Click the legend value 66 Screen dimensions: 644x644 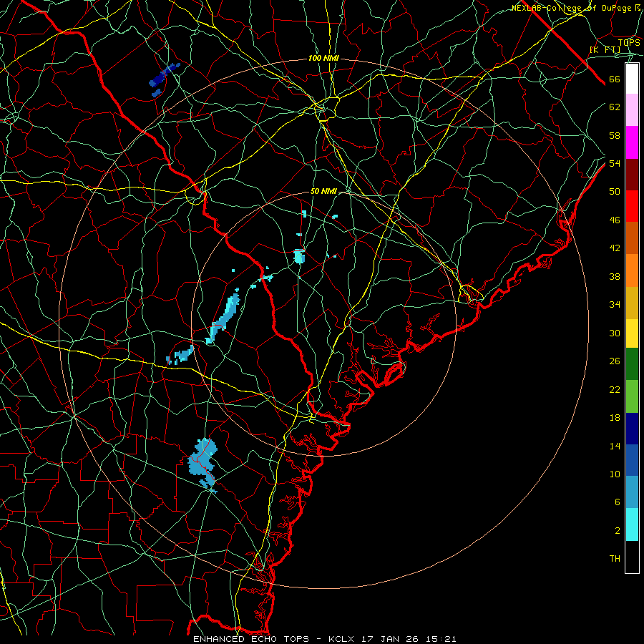[615, 79]
